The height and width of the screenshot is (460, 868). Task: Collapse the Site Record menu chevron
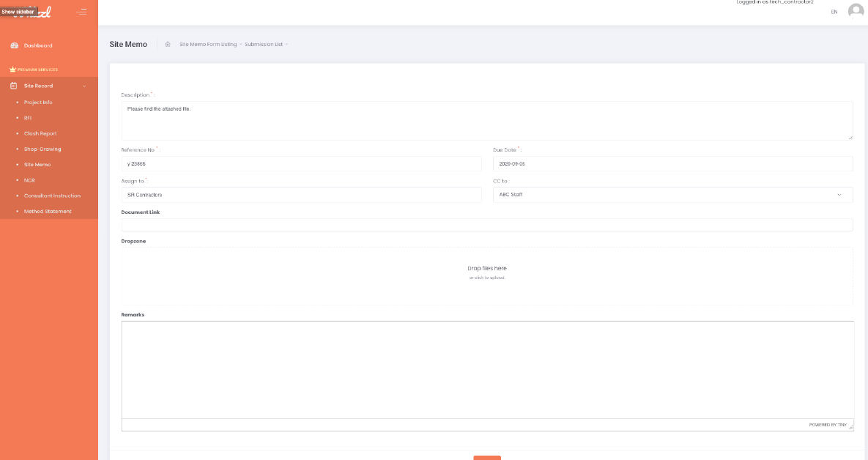(x=84, y=86)
